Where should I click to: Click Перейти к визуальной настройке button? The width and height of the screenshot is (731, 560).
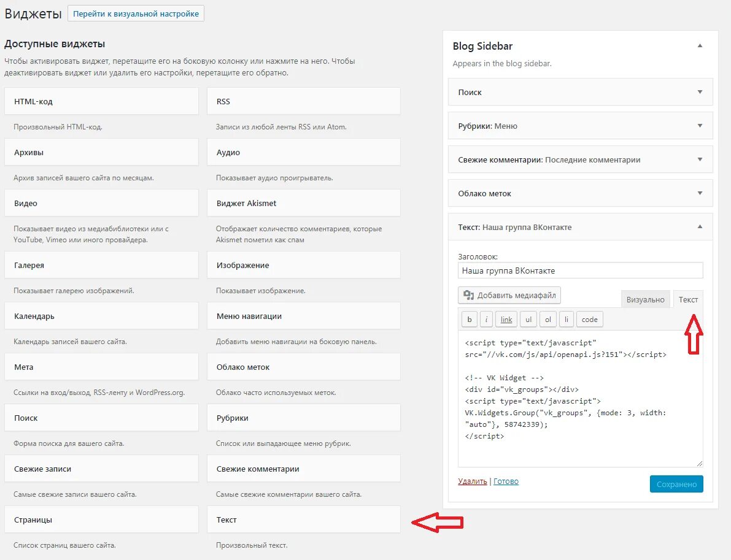136,14
